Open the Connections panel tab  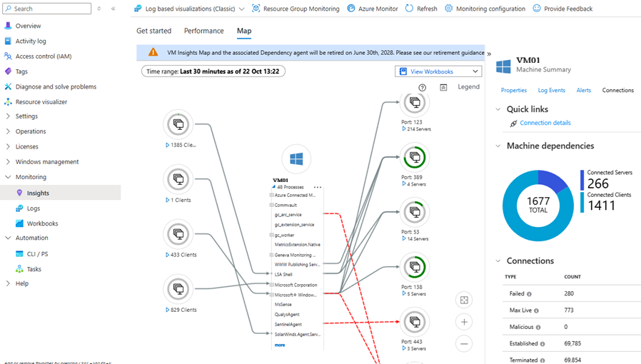click(x=617, y=90)
